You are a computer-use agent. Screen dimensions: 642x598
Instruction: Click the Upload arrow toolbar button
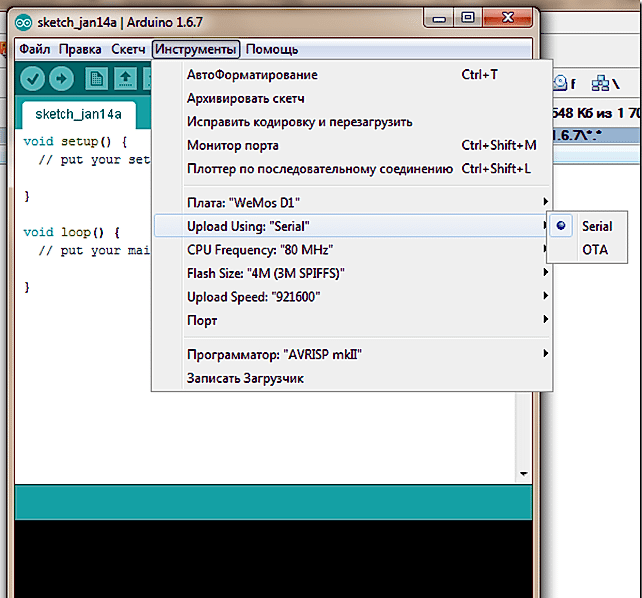pyautogui.click(x=61, y=78)
